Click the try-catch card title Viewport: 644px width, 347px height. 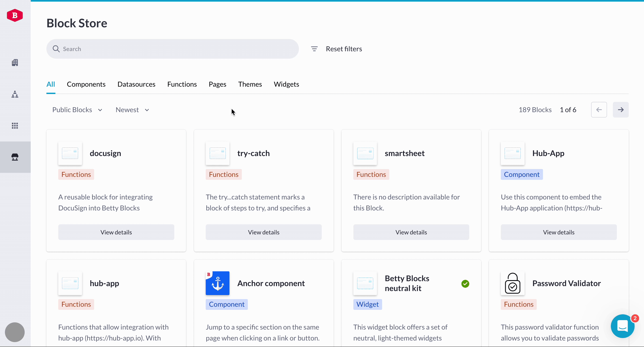[253, 153]
